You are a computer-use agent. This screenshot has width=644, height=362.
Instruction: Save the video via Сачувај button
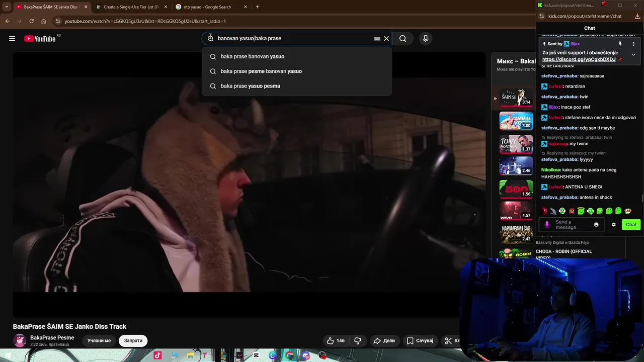(x=420, y=341)
